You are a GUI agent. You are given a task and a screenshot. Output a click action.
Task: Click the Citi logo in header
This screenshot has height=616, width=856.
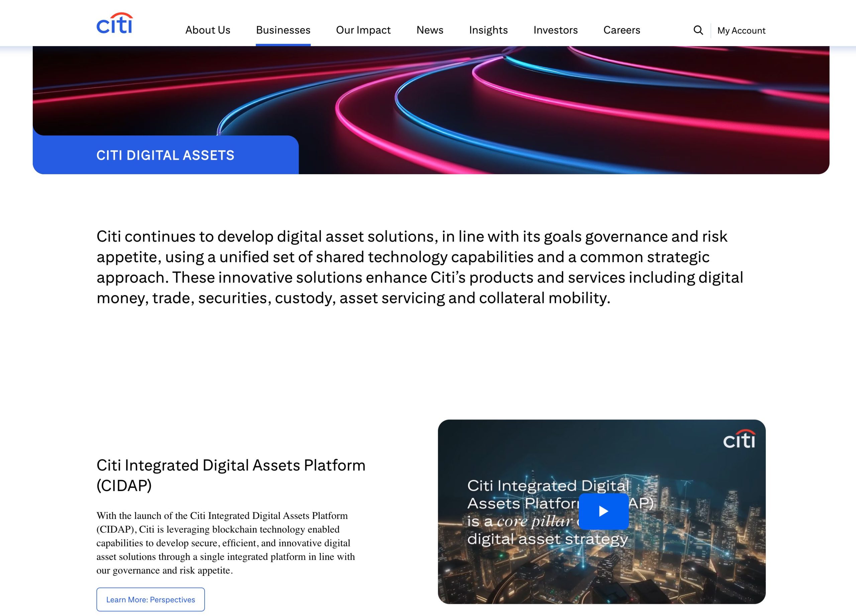pos(114,23)
